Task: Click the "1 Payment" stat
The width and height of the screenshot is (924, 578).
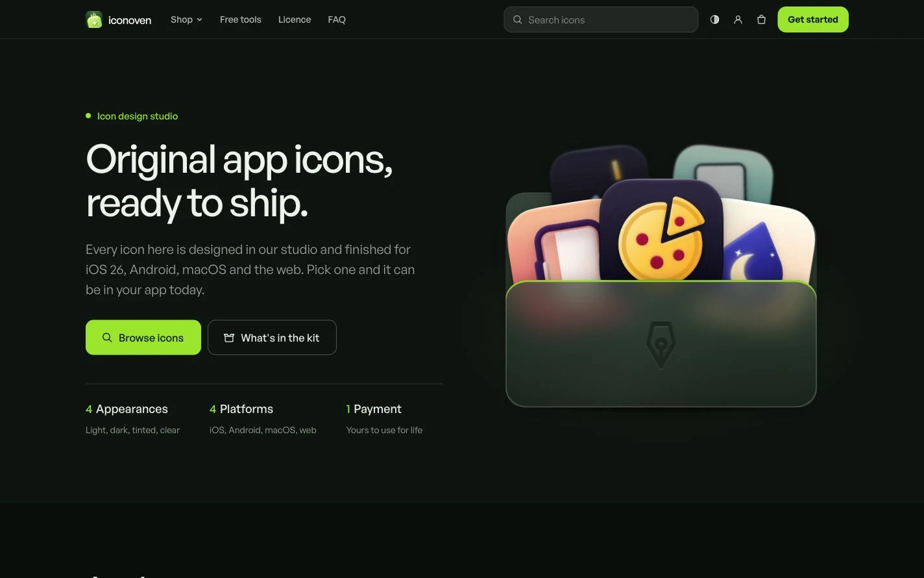Action: click(374, 409)
